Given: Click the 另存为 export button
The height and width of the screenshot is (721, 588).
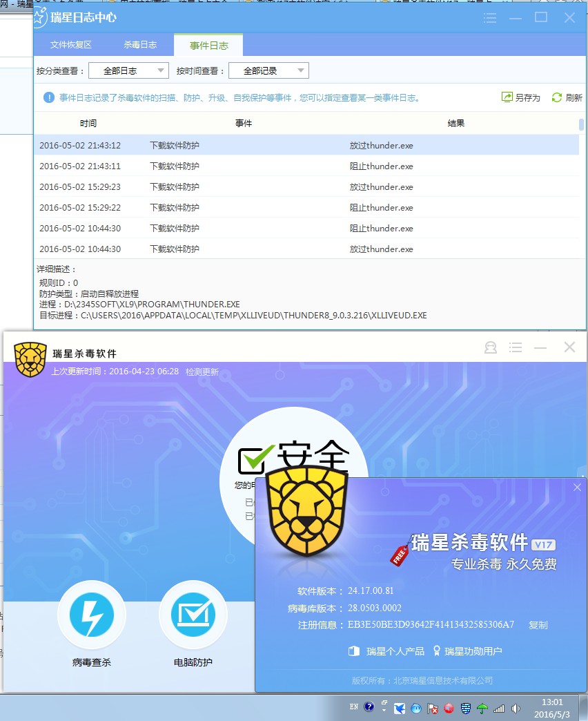Looking at the screenshot, I should pyautogui.click(x=521, y=97).
